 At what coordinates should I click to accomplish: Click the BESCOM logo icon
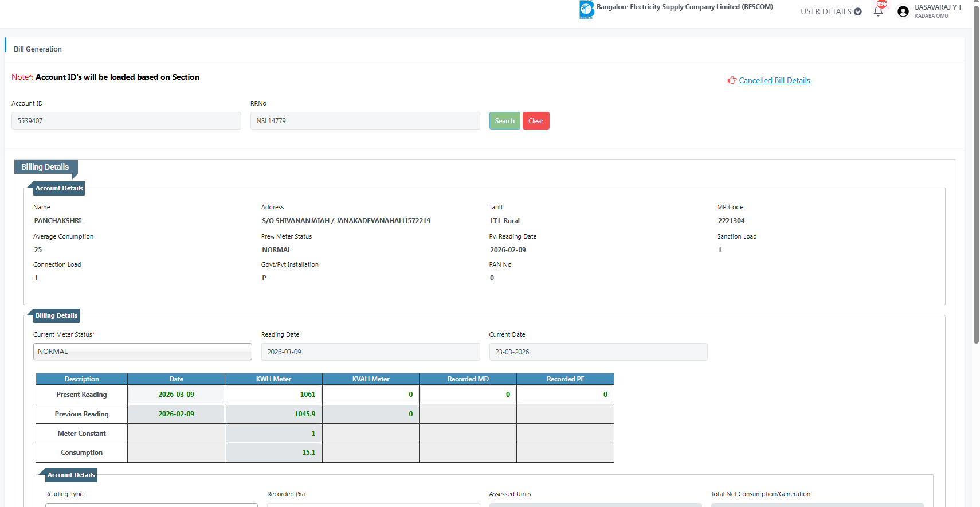586,9
